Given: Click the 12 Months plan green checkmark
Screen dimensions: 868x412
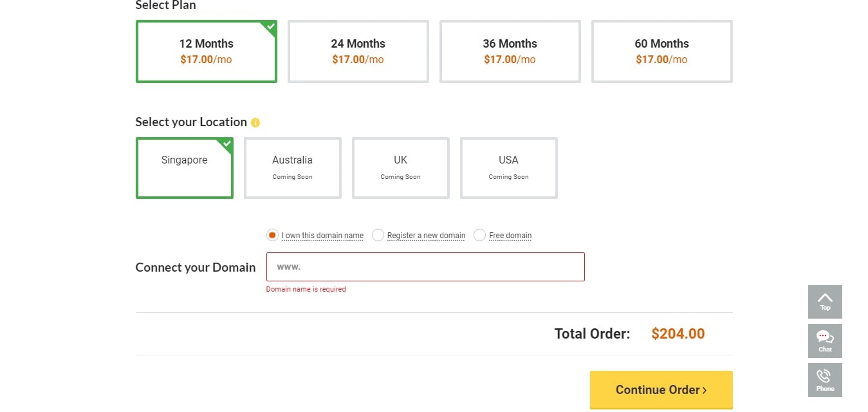Looking at the screenshot, I should [x=271, y=26].
